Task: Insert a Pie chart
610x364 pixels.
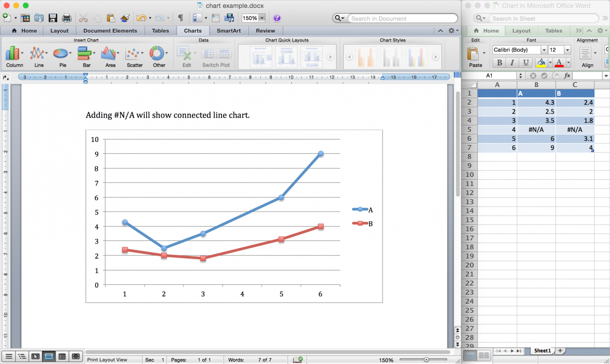Action: click(x=61, y=55)
